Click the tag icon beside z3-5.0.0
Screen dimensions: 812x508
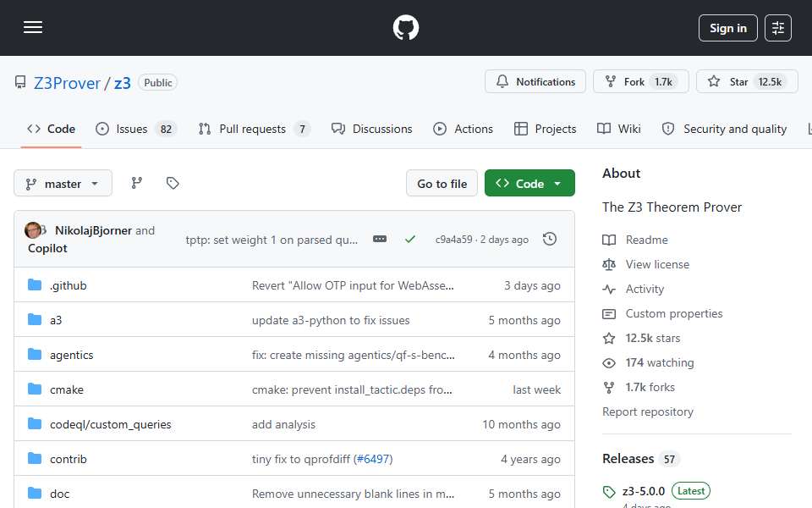tap(609, 491)
